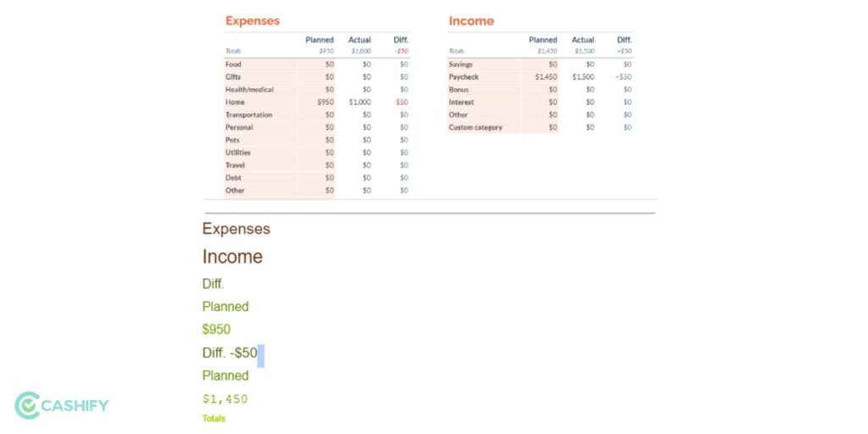
Task: Click the large Income text below
Action: pyautogui.click(x=232, y=256)
